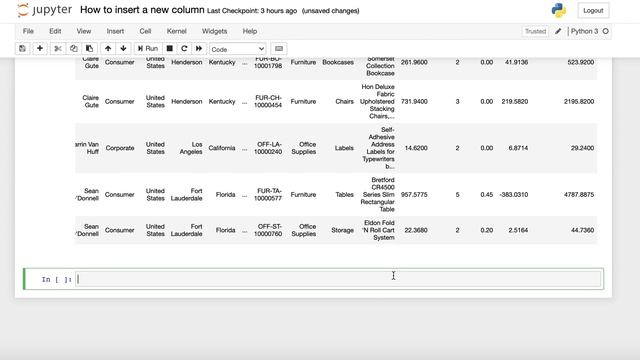Viewport: 640px width, 360px height.
Task: Click the FUR-TA-10000577 product ID cell
Action: 268,194
